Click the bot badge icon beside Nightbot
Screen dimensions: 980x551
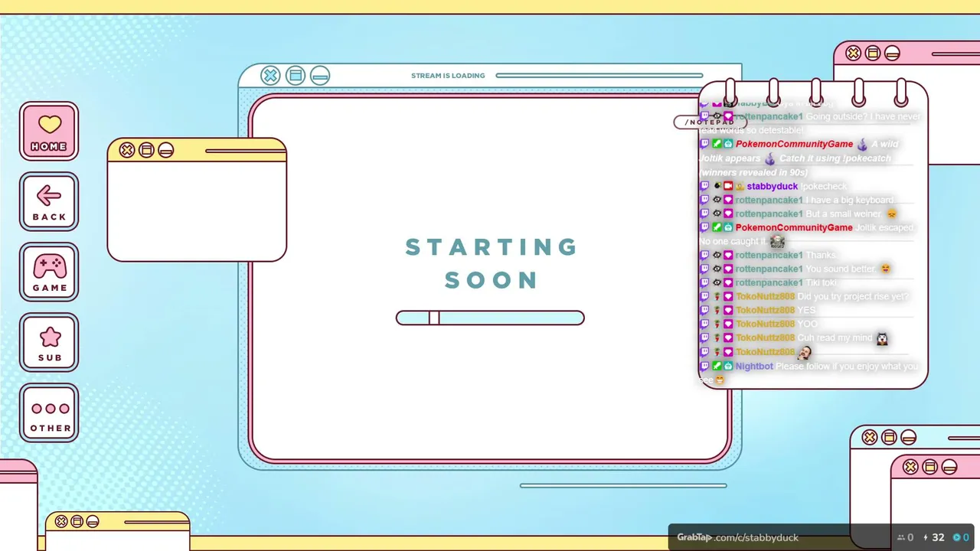click(728, 366)
